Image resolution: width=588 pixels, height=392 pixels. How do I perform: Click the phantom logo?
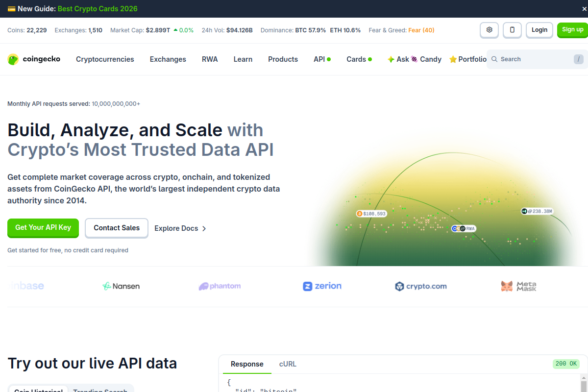coord(220,286)
